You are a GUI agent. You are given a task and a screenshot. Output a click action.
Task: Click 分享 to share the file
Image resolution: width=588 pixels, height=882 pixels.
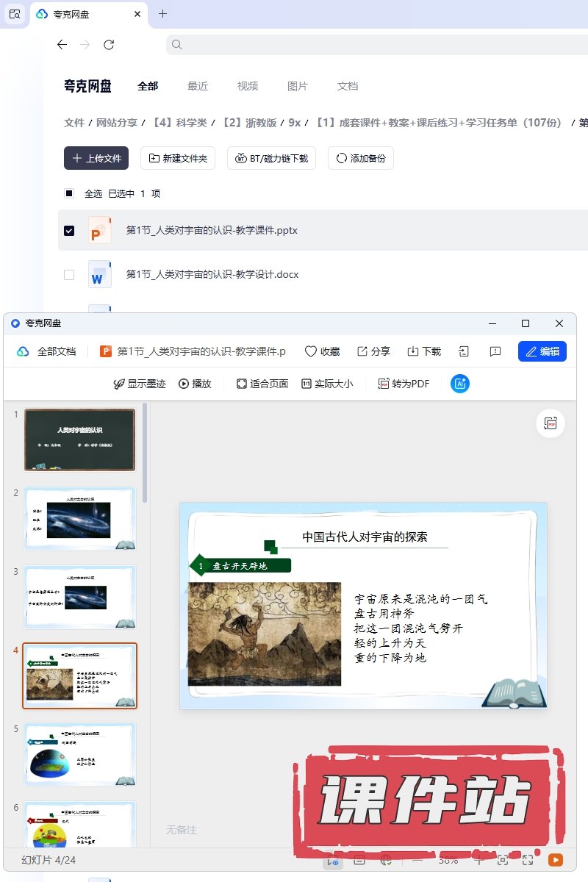(x=373, y=351)
